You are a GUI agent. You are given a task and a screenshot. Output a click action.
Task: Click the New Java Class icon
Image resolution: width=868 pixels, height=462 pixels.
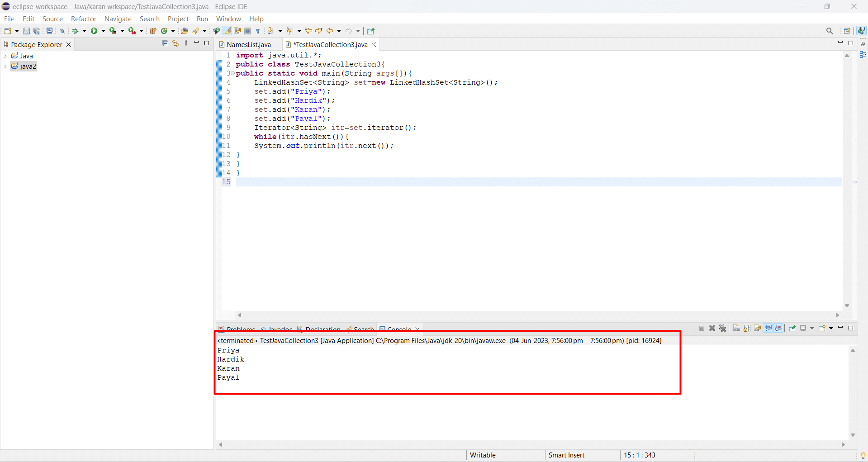(x=164, y=31)
